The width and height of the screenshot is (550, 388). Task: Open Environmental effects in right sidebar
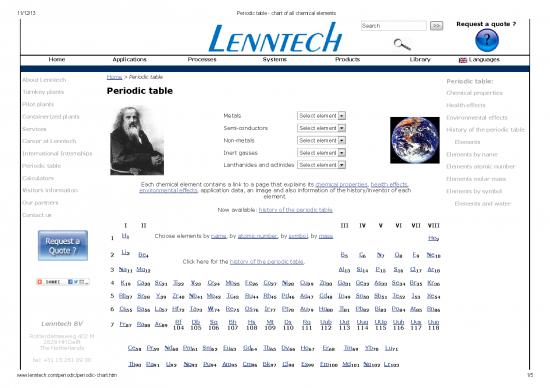(477, 118)
